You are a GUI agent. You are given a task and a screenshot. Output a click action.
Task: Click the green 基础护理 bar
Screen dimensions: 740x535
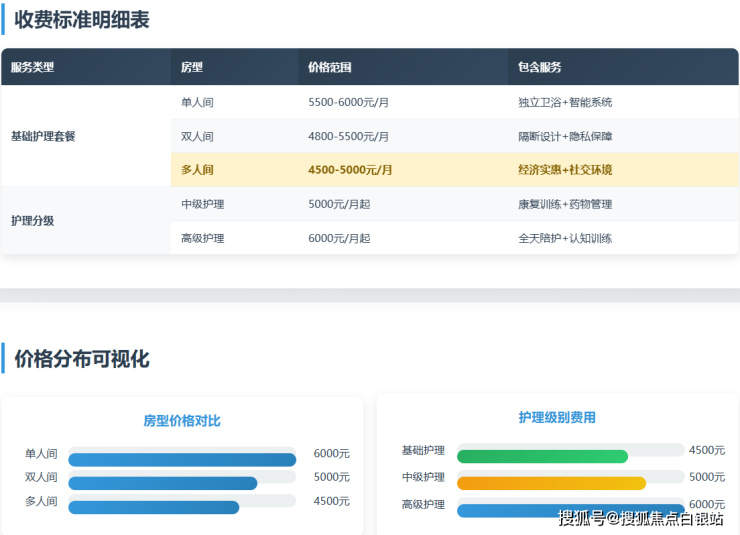click(x=542, y=457)
